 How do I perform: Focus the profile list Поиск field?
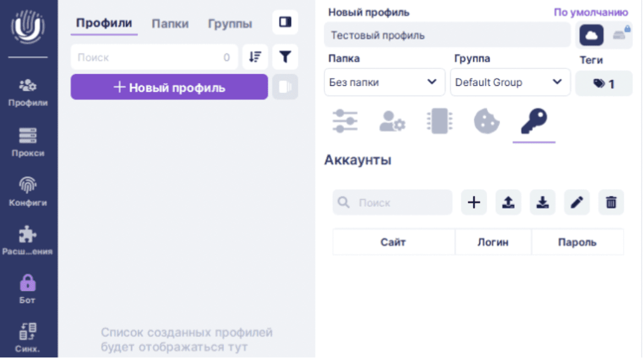point(155,57)
